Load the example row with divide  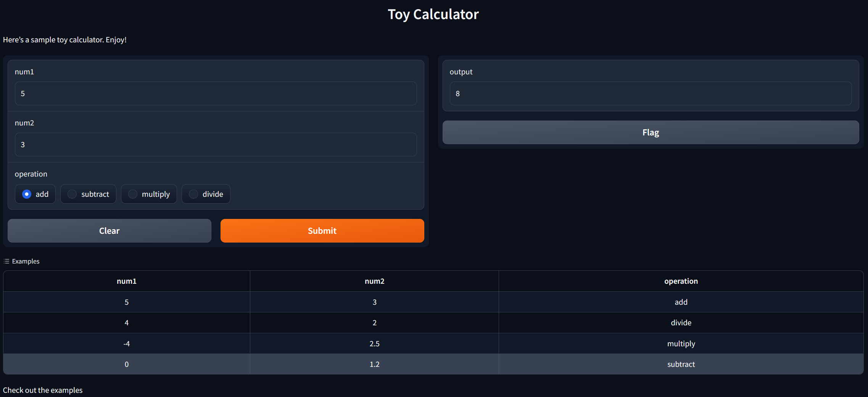433,323
